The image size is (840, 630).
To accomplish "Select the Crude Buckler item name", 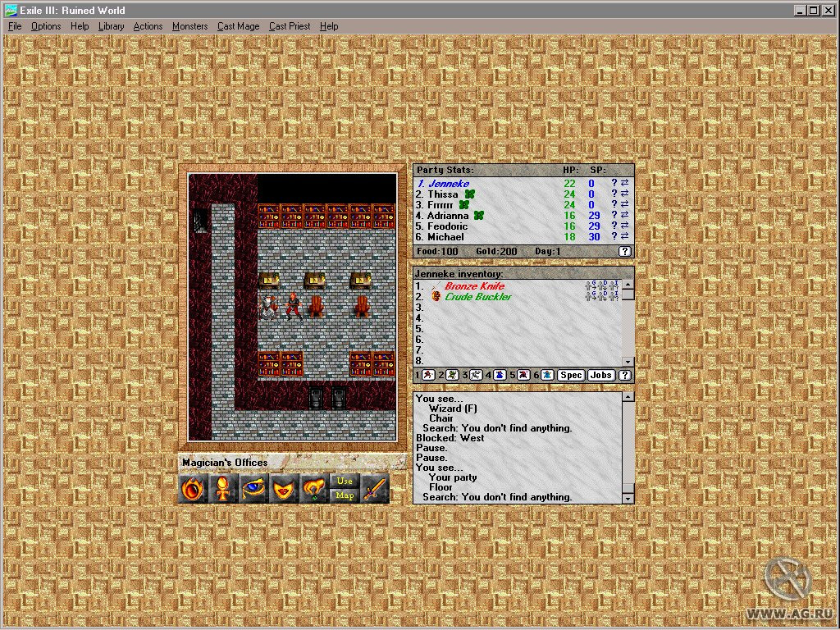I will pos(478,297).
